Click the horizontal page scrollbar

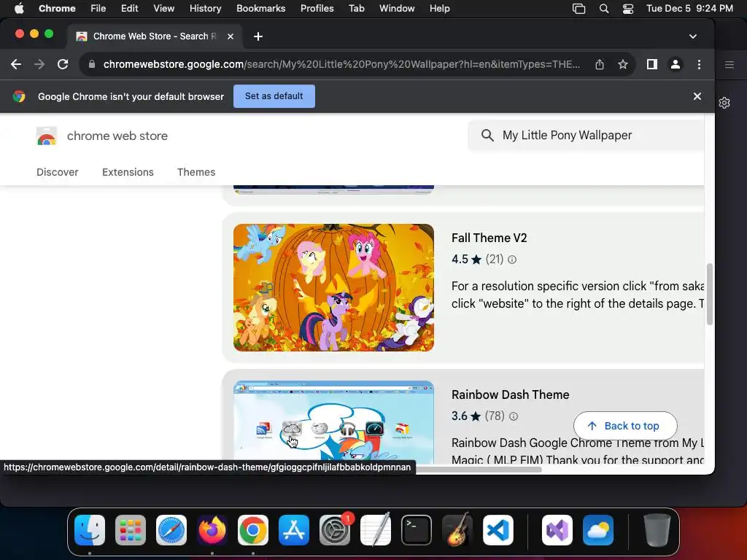(x=479, y=470)
